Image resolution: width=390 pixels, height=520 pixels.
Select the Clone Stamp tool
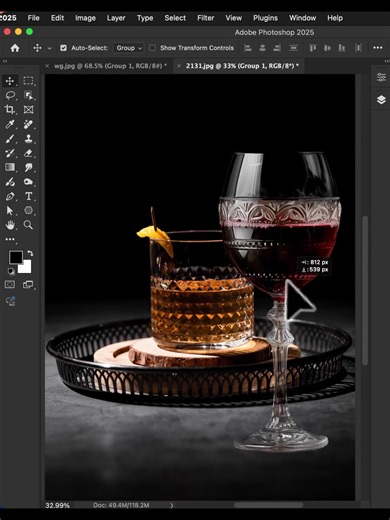point(28,139)
